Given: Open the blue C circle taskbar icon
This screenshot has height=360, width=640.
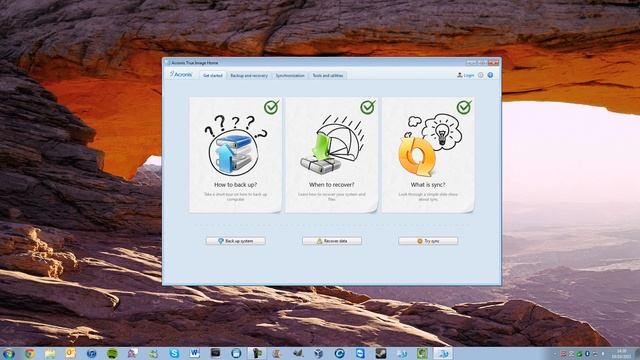Looking at the screenshot, I should [x=339, y=353].
